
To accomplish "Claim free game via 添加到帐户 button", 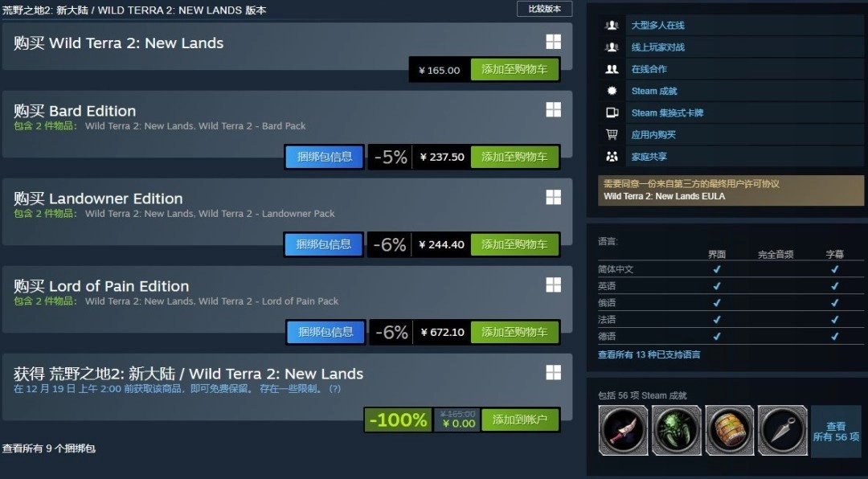I will (520, 420).
